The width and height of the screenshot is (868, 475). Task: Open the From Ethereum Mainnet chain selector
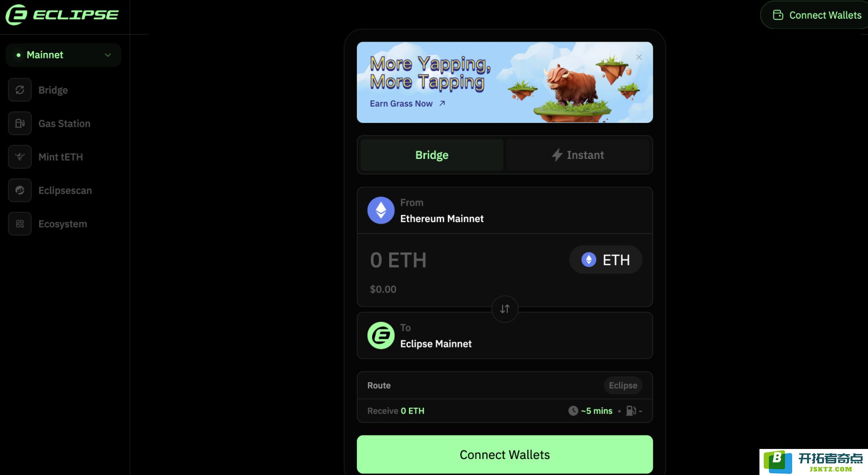(505, 211)
